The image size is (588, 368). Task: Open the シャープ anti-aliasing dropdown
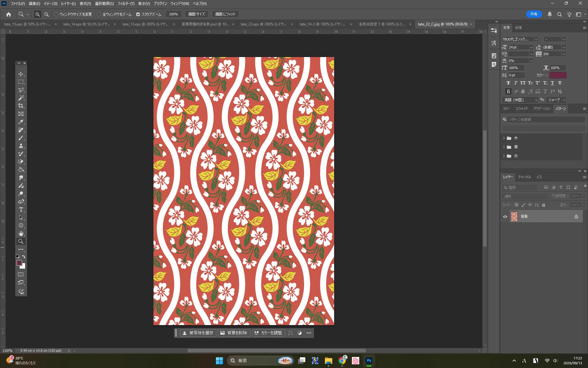point(556,100)
